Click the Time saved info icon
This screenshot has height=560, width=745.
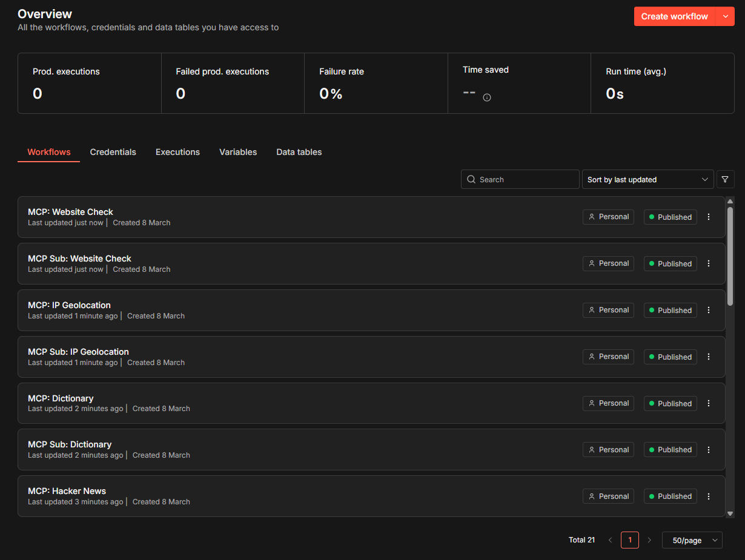(487, 97)
